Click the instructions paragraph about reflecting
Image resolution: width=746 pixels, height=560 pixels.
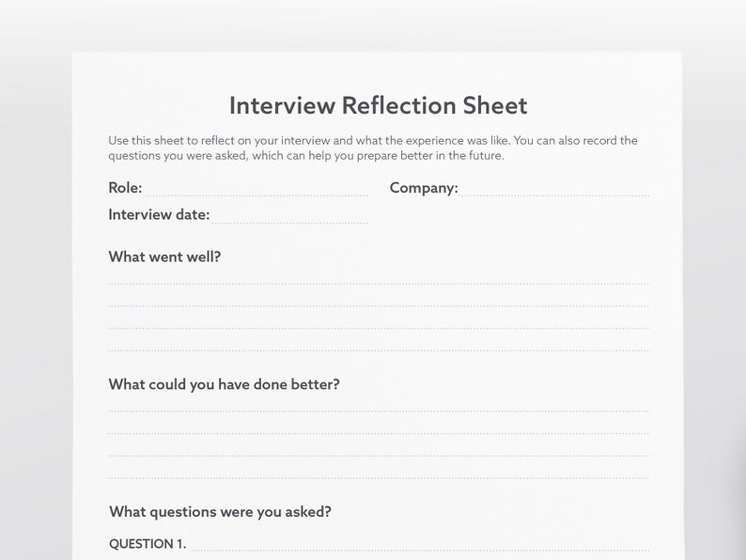[x=372, y=148]
